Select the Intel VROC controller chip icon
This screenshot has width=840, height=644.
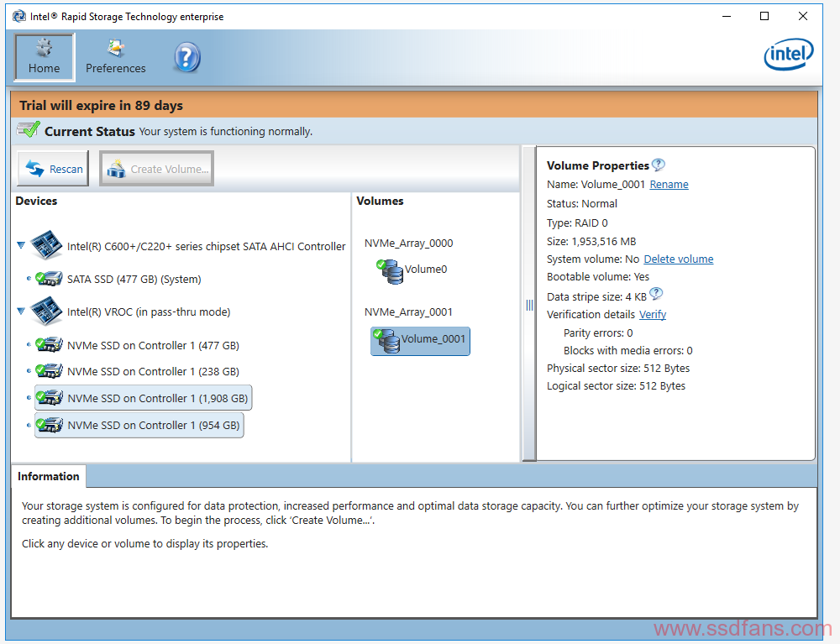click(x=46, y=311)
